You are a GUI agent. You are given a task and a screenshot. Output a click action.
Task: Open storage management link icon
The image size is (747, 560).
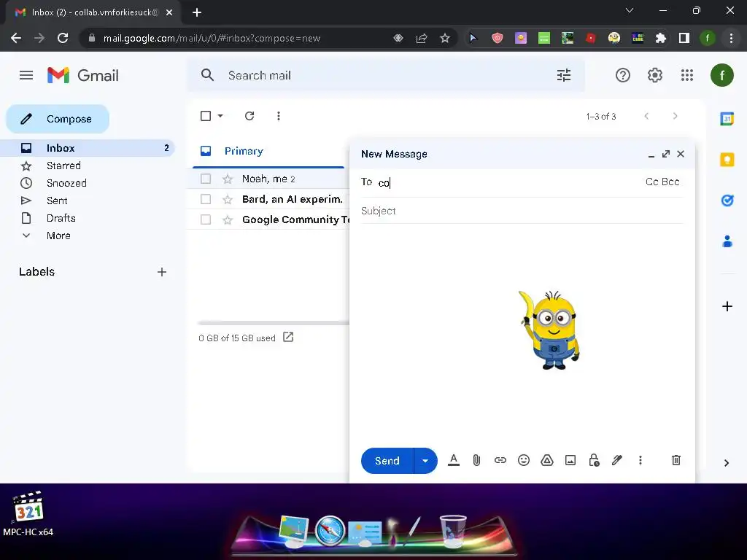pyautogui.click(x=288, y=337)
